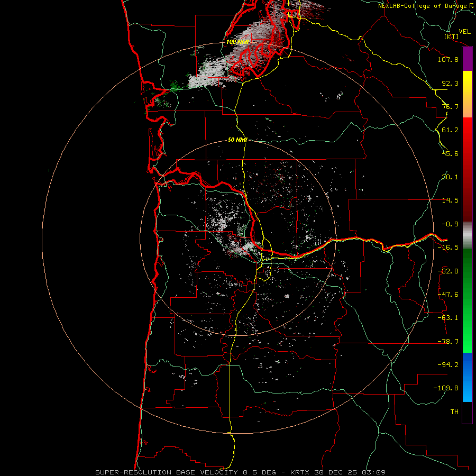Click the [KT] units label
Image resolution: width=476 pixels, height=476 pixels.
452,36
